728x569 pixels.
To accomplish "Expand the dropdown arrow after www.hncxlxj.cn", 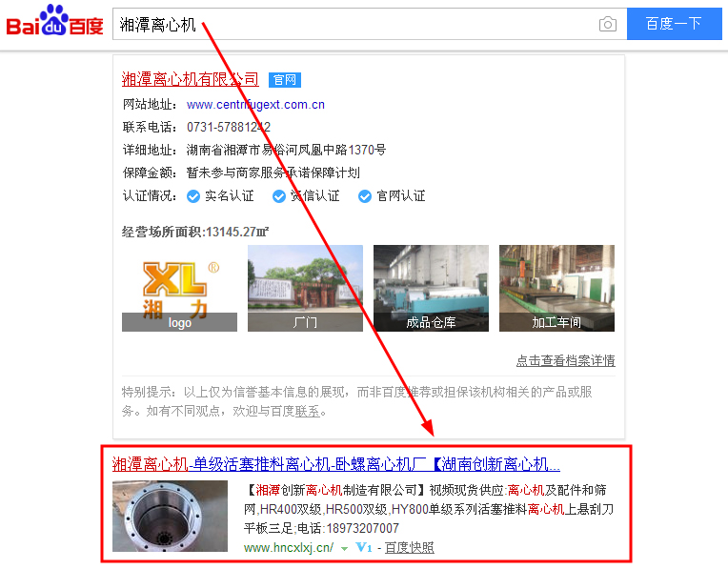I will (344, 549).
